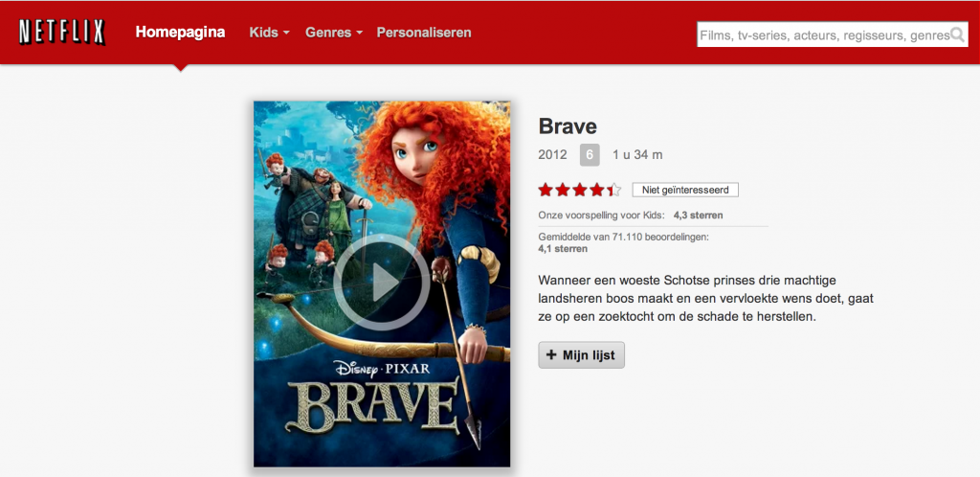
Task: Rate Brave two stars
Action: click(563, 190)
